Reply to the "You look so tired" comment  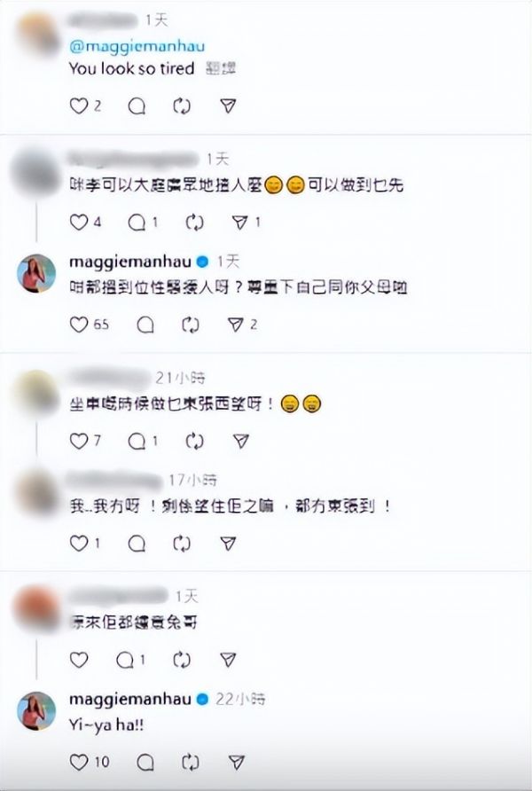tap(137, 106)
